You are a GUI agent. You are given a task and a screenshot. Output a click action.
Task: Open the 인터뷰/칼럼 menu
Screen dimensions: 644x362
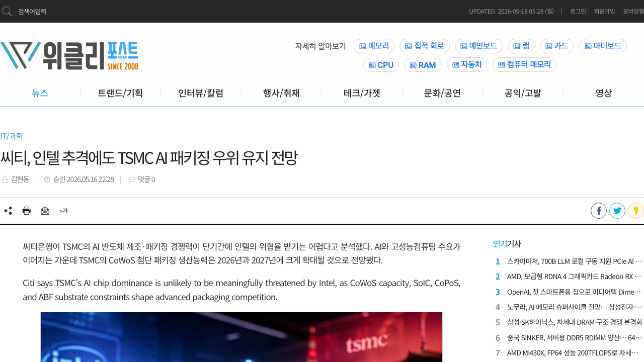tap(201, 93)
